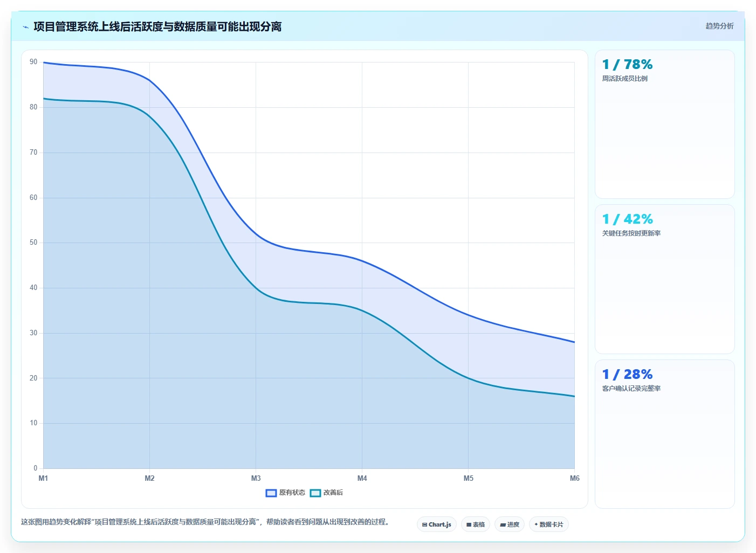Click the 改善后 legend label

coord(333,493)
